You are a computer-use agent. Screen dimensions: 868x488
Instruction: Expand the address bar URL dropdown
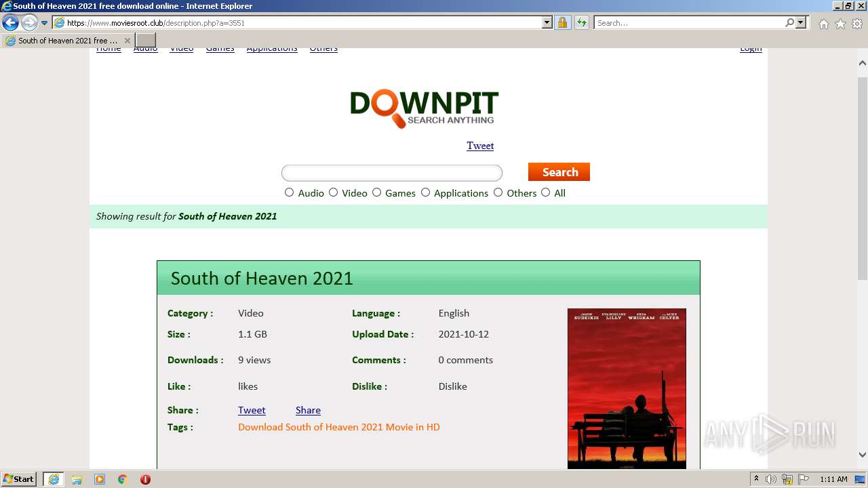click(547, 22)
